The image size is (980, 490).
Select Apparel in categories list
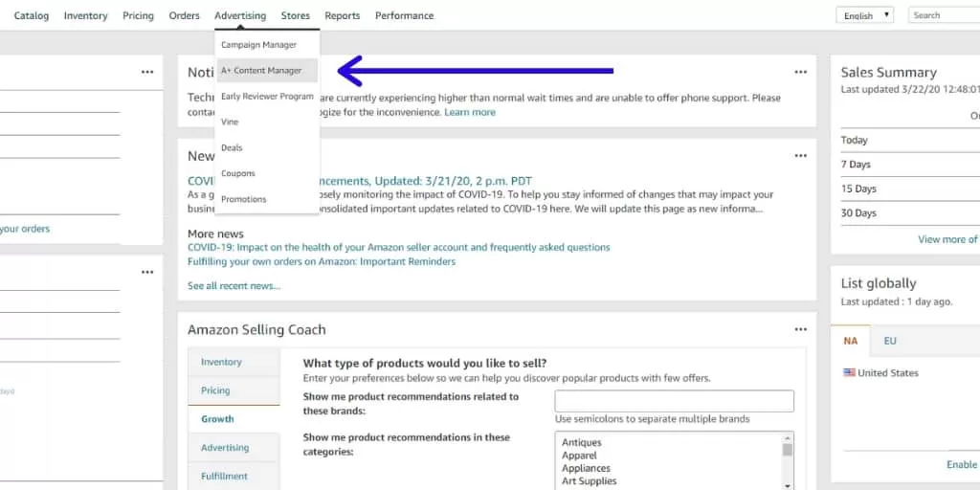pos(579,456)
